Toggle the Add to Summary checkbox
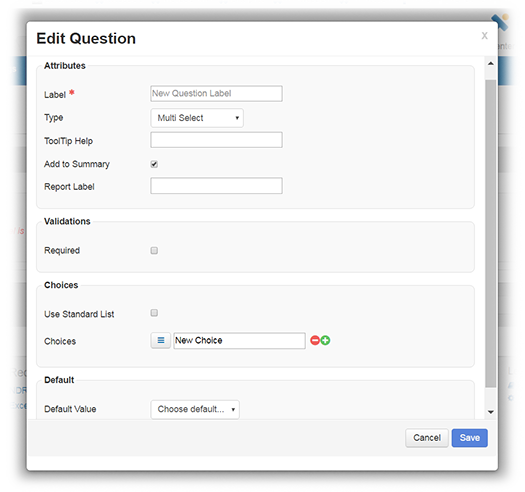 [x=154, y=164]
